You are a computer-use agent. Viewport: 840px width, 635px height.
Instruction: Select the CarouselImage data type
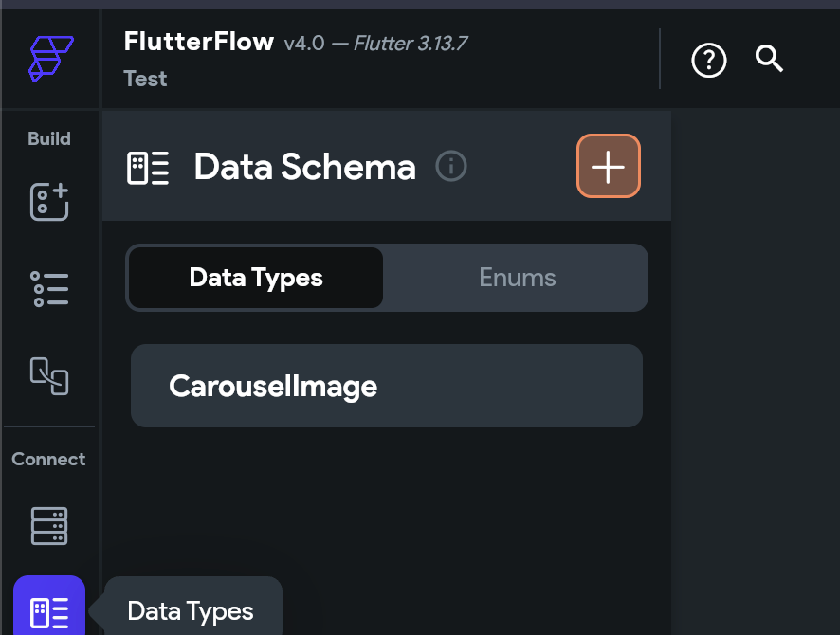[387, 386]
